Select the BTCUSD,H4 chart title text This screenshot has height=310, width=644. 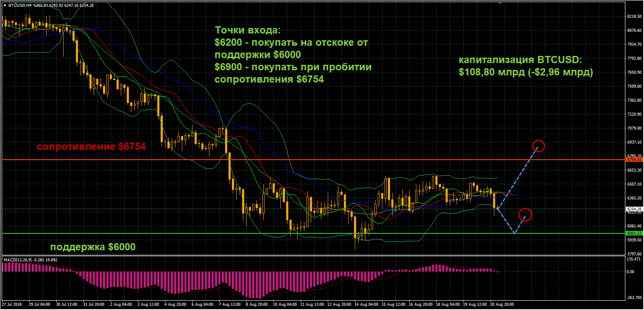(x=19, y=5)
